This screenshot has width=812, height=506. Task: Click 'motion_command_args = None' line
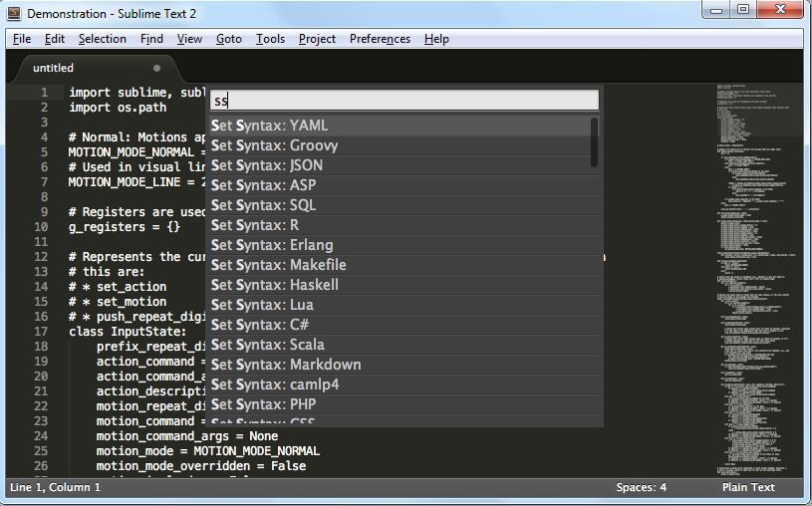[187, 436]
